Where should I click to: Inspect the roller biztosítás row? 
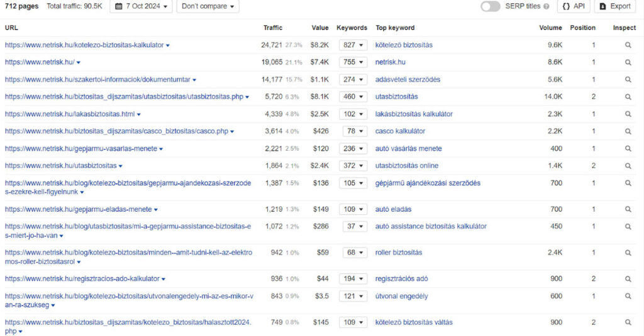[x=628, y=252]
